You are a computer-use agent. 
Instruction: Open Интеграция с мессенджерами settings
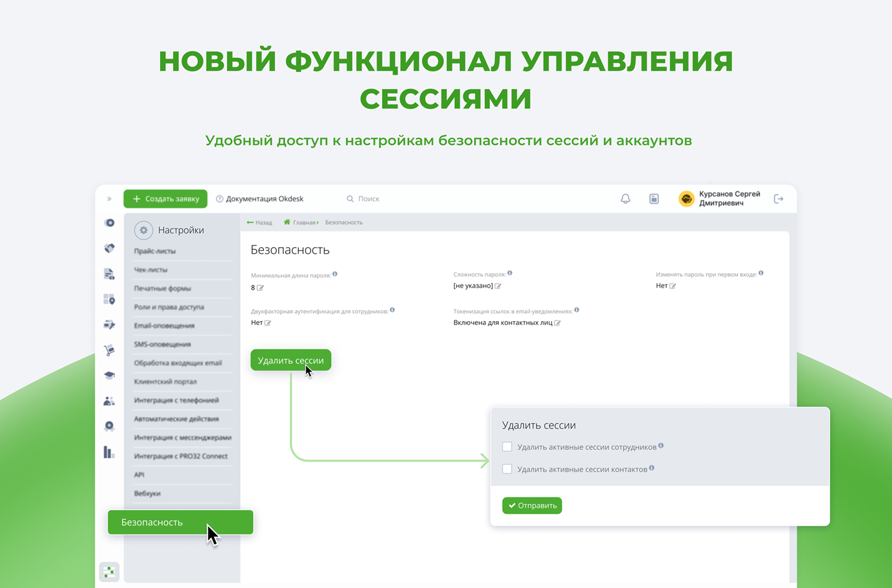[x=183, y=438]
